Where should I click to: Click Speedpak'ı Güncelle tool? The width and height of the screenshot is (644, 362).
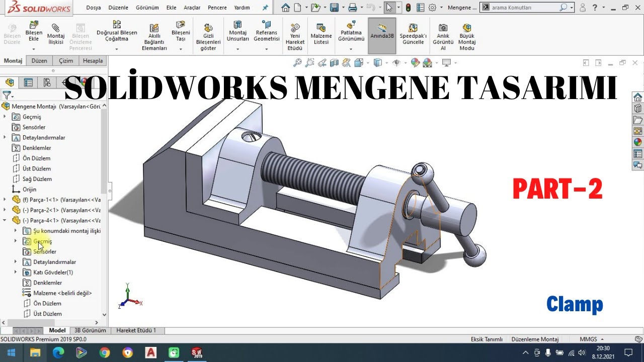click(x=413, y=34)
